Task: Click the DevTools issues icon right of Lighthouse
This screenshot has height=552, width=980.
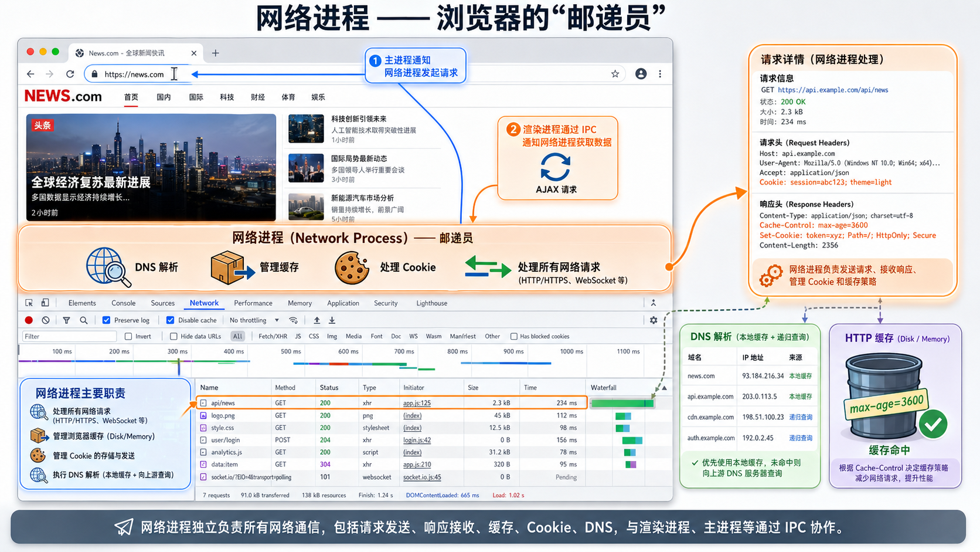Action: coord(654,303)
